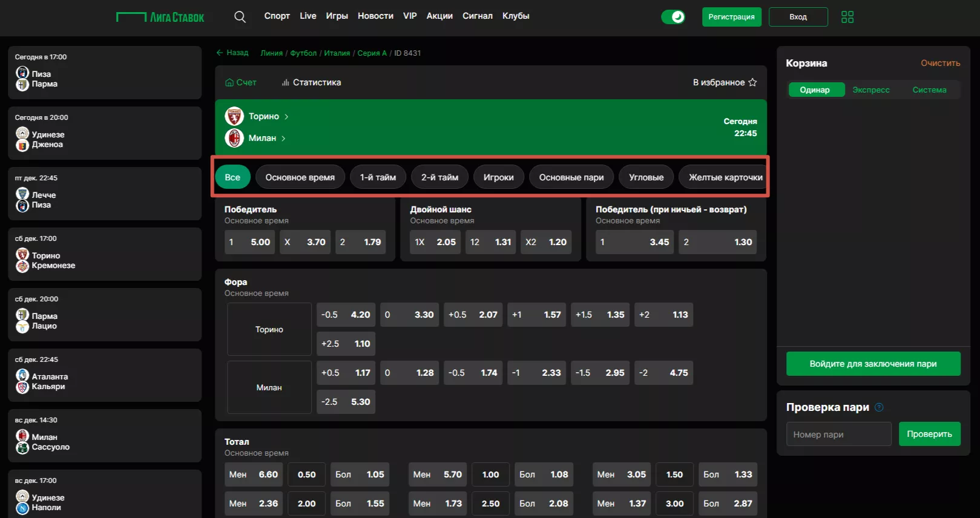
Task: Select Одинар bet type
Action: pos(815,90)
